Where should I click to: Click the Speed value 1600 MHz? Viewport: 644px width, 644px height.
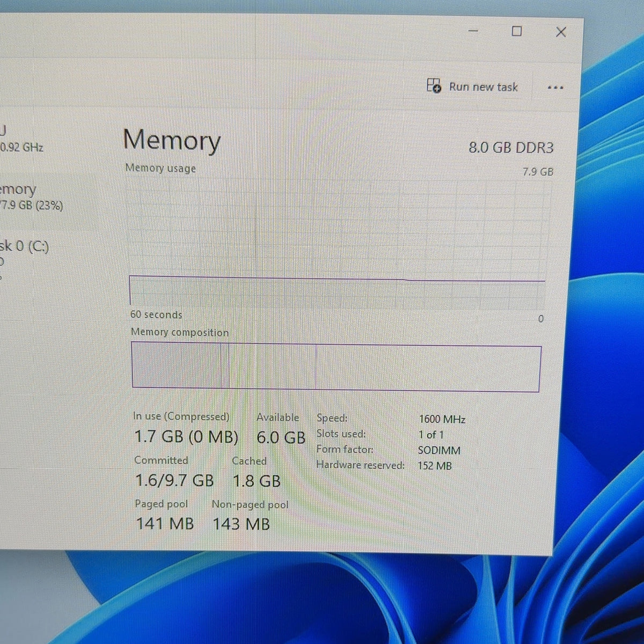pyautogui.click(x=442, y=419)
